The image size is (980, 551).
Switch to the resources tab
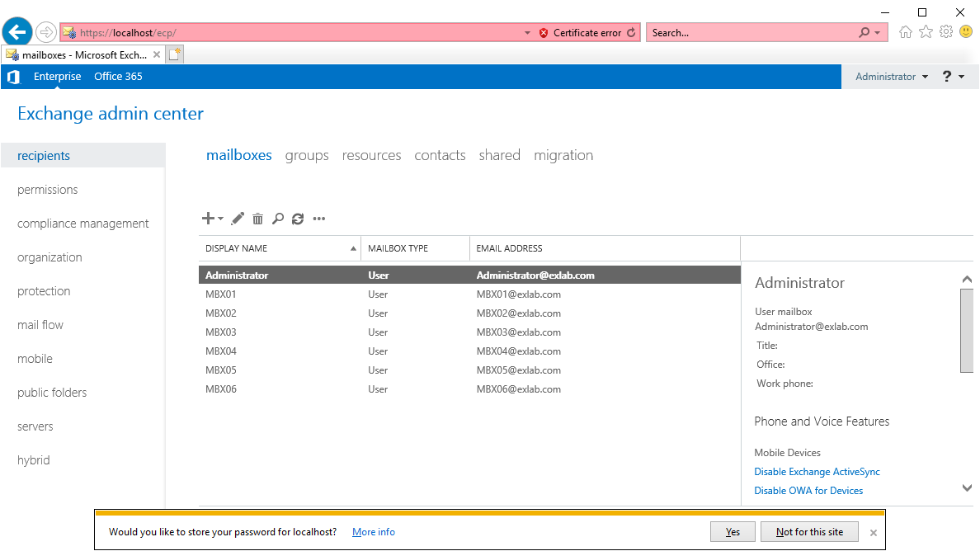click(x=371, y=155)
